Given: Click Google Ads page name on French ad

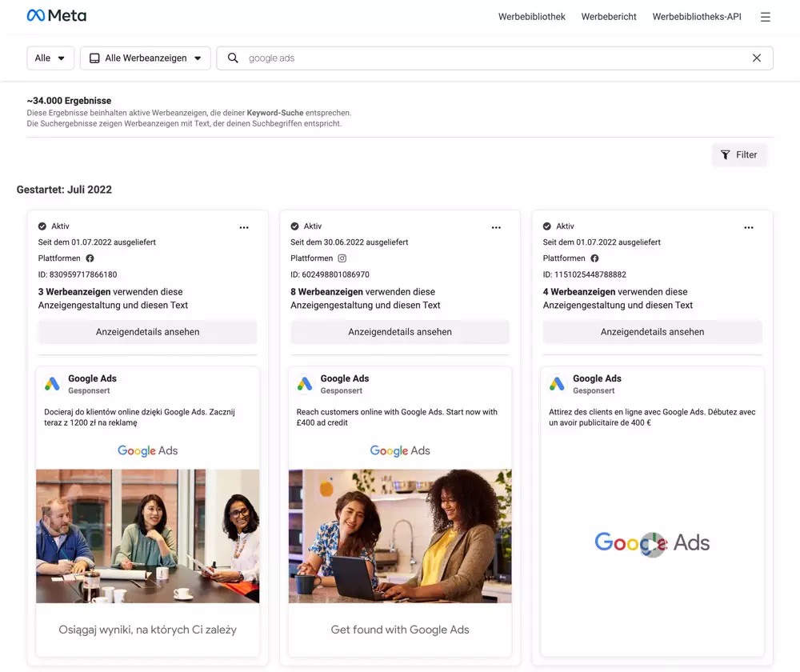Looking at the screenshot, I should click(x=597, y=378).
